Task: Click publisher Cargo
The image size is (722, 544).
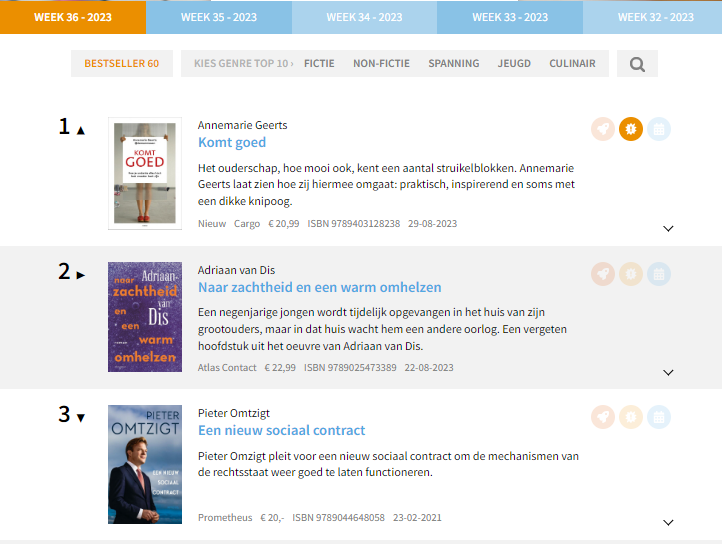Action: click(x=247, y=224)
